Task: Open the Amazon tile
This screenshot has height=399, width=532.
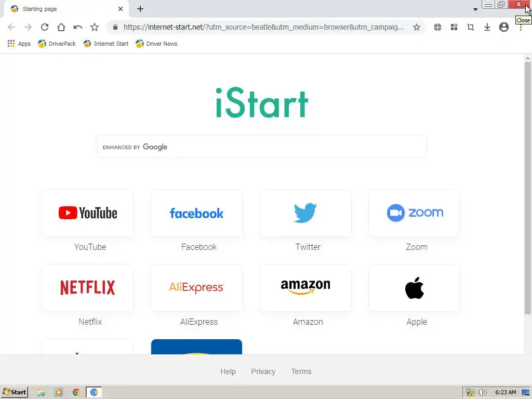Action: pos(305,288)
